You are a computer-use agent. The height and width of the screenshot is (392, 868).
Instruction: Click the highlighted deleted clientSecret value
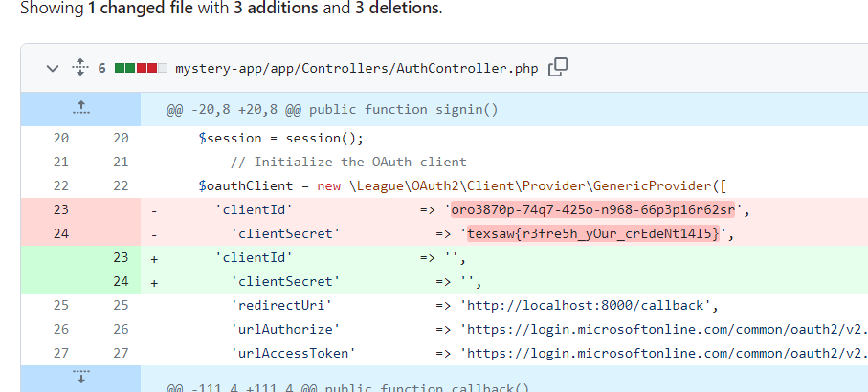(591, 233)
